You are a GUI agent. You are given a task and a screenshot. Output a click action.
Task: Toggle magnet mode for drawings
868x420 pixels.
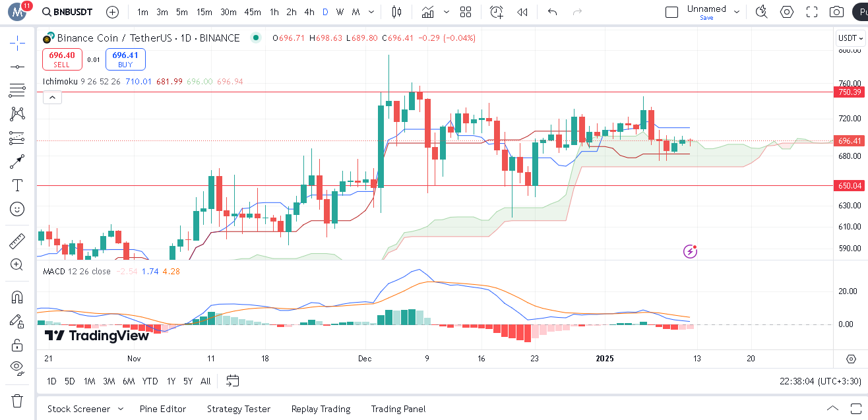[x=17, y=297]
